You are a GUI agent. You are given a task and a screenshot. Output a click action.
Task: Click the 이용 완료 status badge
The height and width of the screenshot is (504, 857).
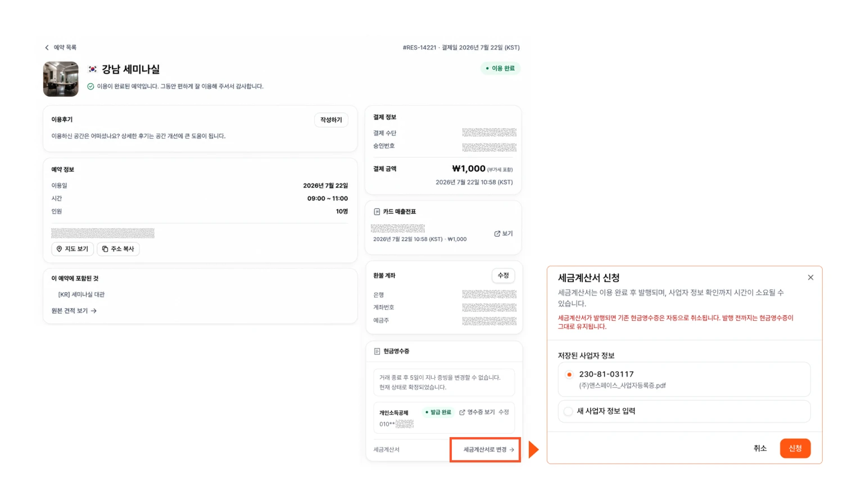(500, 69)
